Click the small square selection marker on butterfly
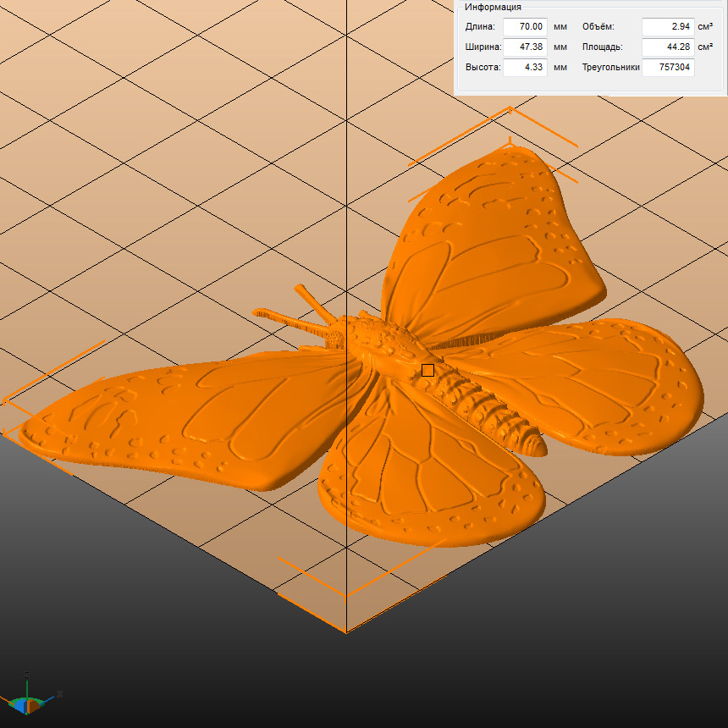Viewport: 728px width, 728px height. 427,370
